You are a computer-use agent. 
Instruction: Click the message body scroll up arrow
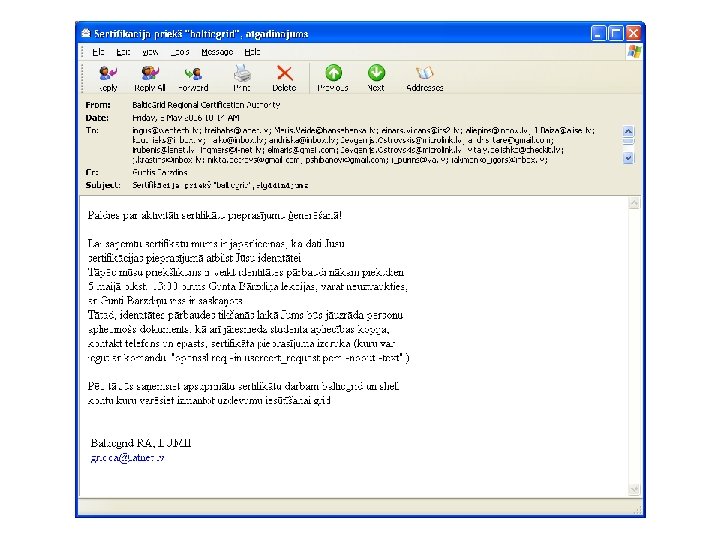[x=634, y=203]
